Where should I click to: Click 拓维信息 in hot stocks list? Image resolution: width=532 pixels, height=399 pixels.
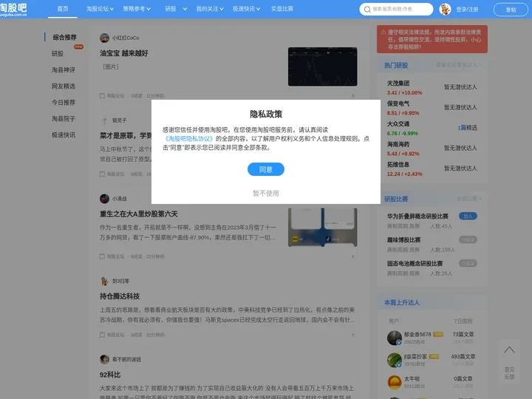(398, 165)
